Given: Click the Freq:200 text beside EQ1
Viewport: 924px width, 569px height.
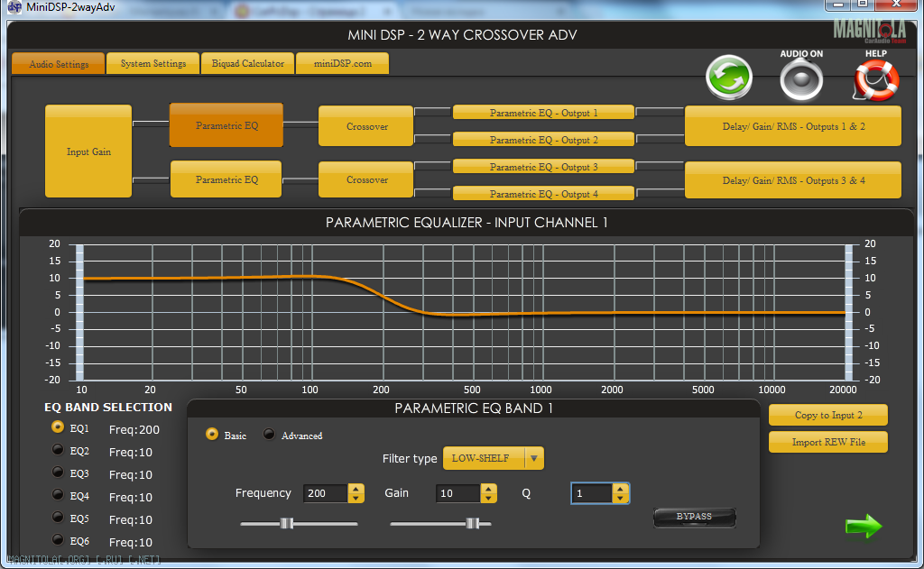Looking at the screenshot, I should [134, 430].
